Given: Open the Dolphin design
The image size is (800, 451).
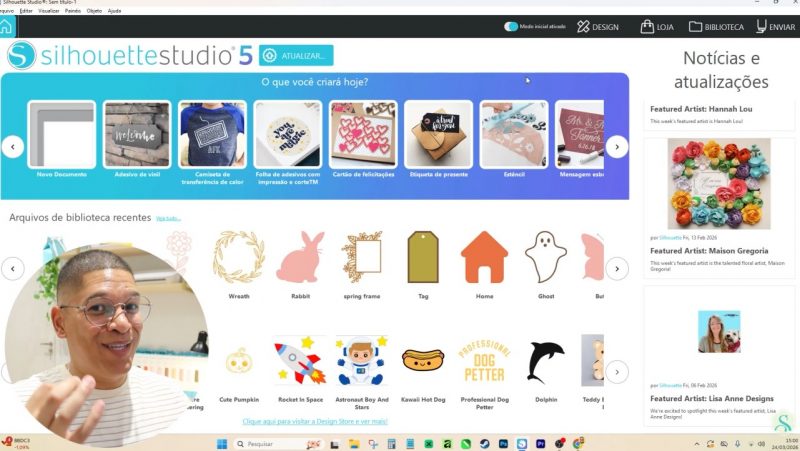Looking at the screenshot, I should click(x=546, y=361).
